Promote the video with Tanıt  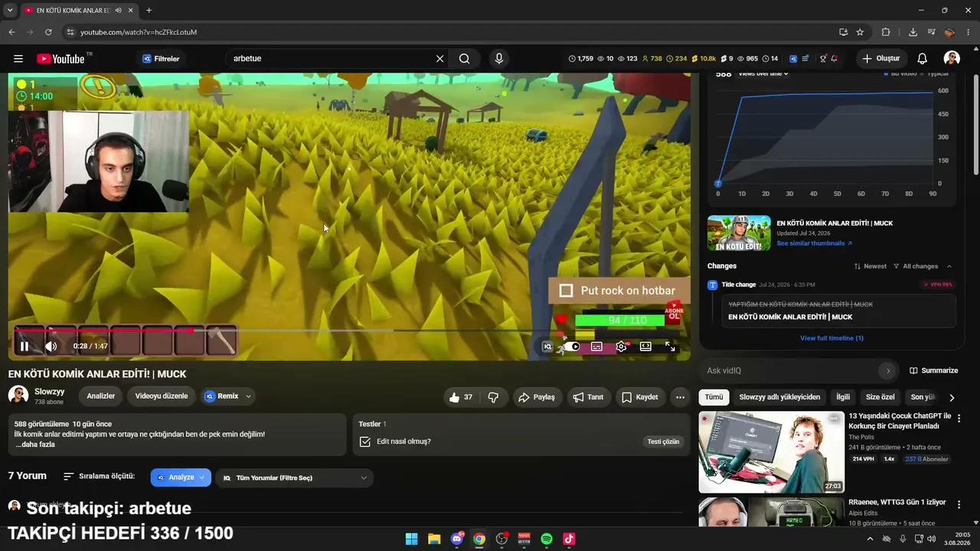[589, 397]
